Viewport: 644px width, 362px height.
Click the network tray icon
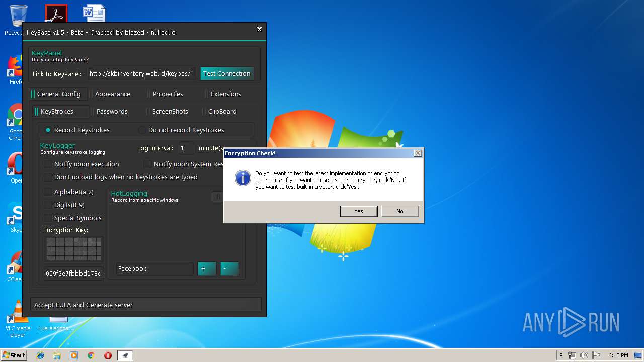pos(572,355)
